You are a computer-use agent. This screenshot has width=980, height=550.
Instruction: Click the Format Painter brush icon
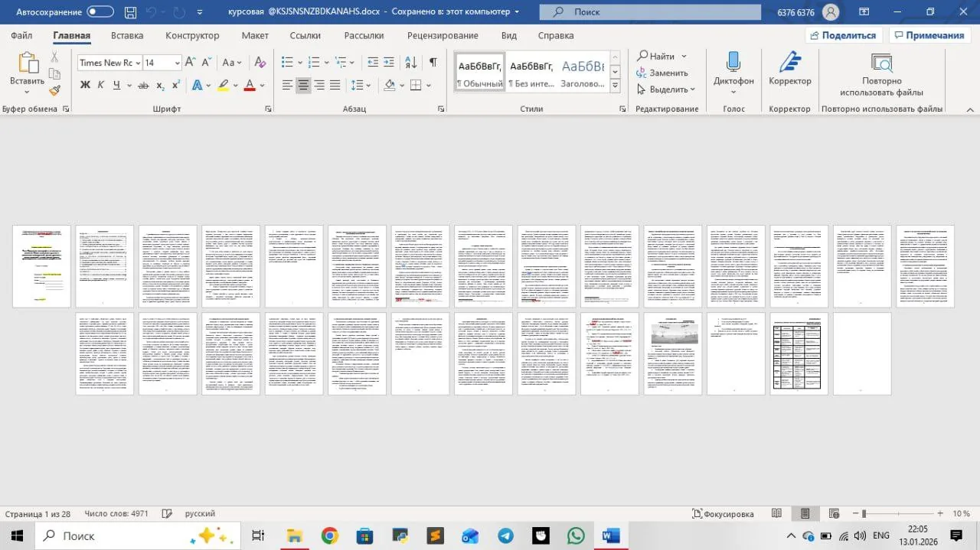coord(54,90)
